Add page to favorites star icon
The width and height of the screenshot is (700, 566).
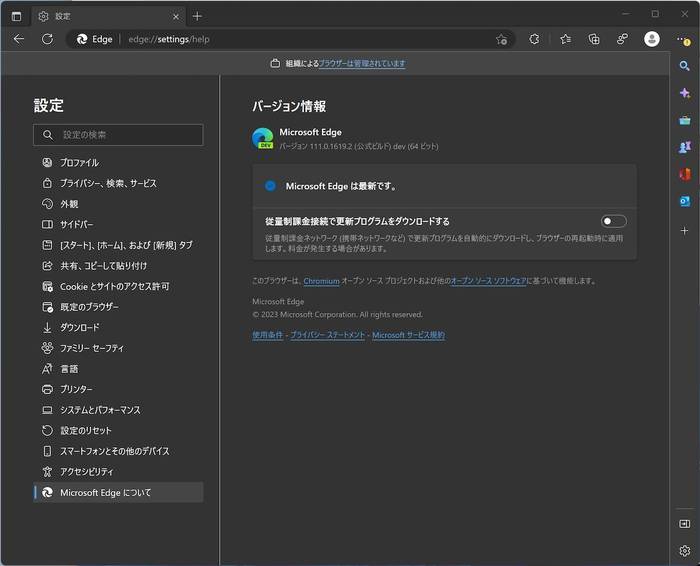pos(501,39)
